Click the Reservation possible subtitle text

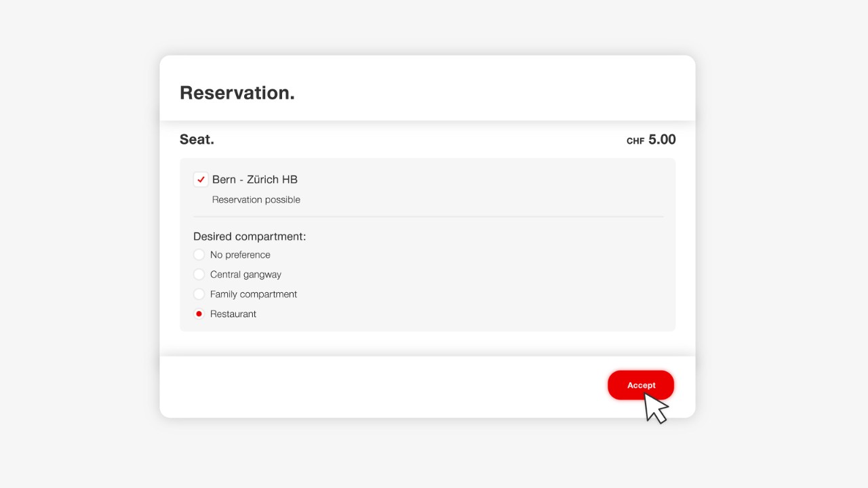click(256, 199)
